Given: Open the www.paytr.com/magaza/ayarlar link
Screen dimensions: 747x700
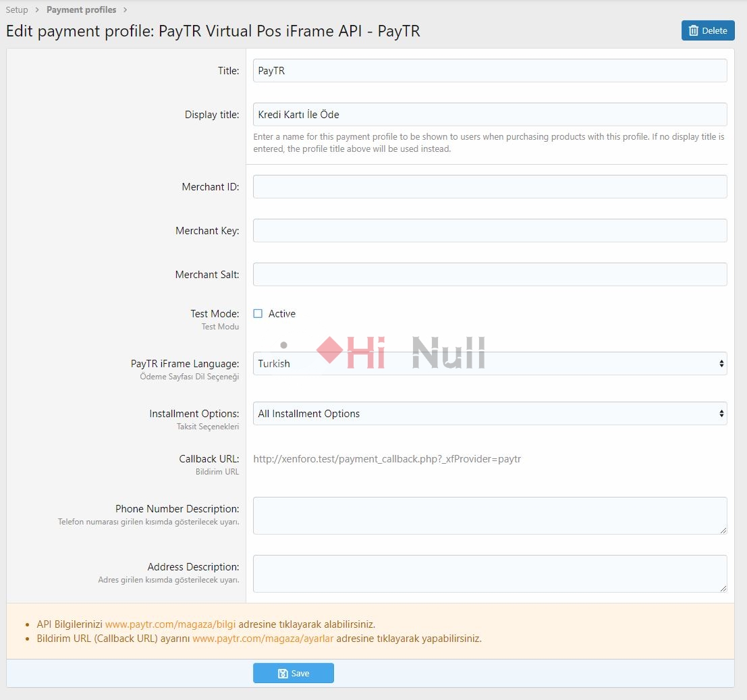Looking at the screenshot, I should pos(263,639).
